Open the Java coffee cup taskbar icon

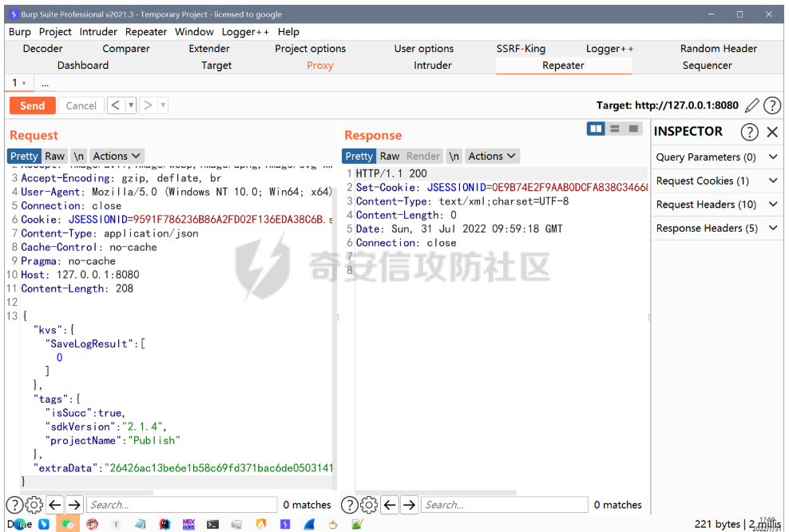[333, 525]
